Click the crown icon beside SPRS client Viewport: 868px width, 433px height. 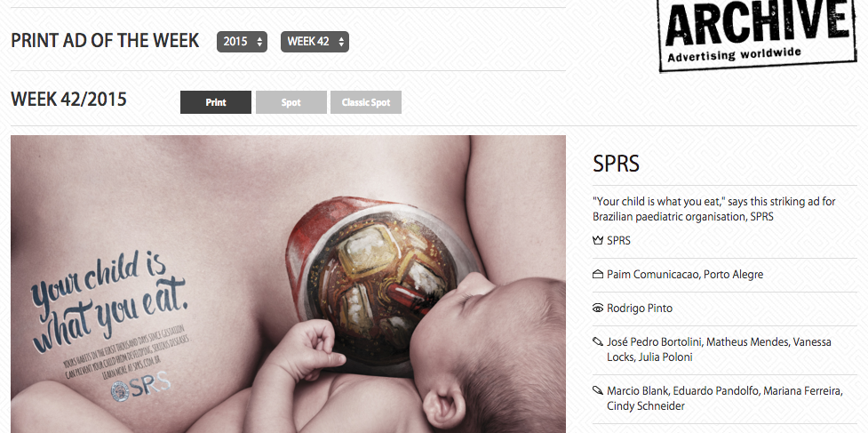(x=597, y=241)
